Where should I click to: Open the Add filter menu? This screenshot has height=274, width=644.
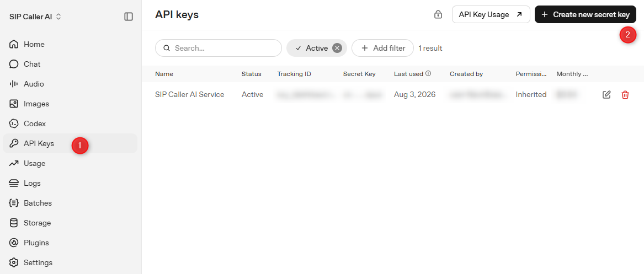tap(382, 48)
